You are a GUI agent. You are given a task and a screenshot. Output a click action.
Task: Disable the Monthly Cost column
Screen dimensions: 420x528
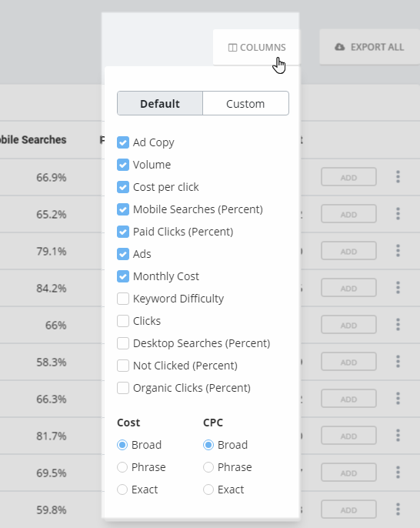(x=123, y=276)
